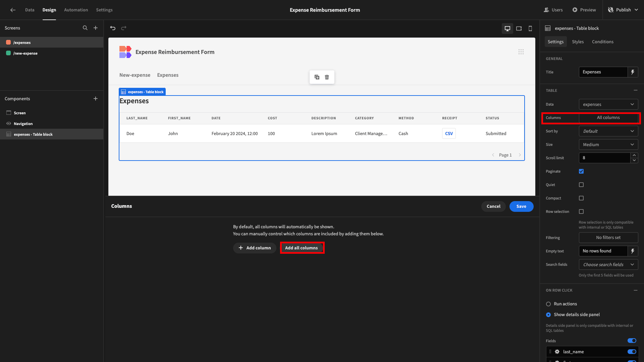Collapse the TABLE section

(636, 90)
